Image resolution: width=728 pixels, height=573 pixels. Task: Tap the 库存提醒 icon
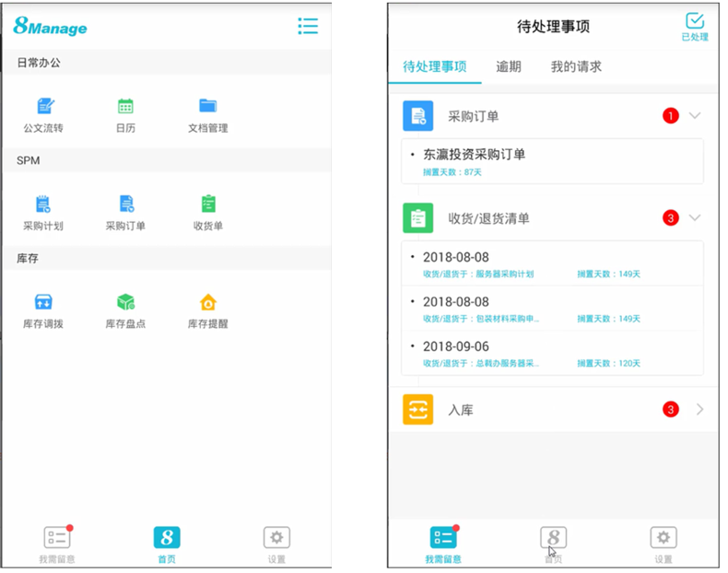point(207,302)
